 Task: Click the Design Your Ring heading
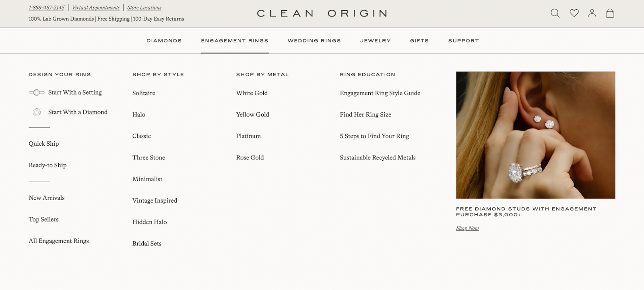pos(60,75)
